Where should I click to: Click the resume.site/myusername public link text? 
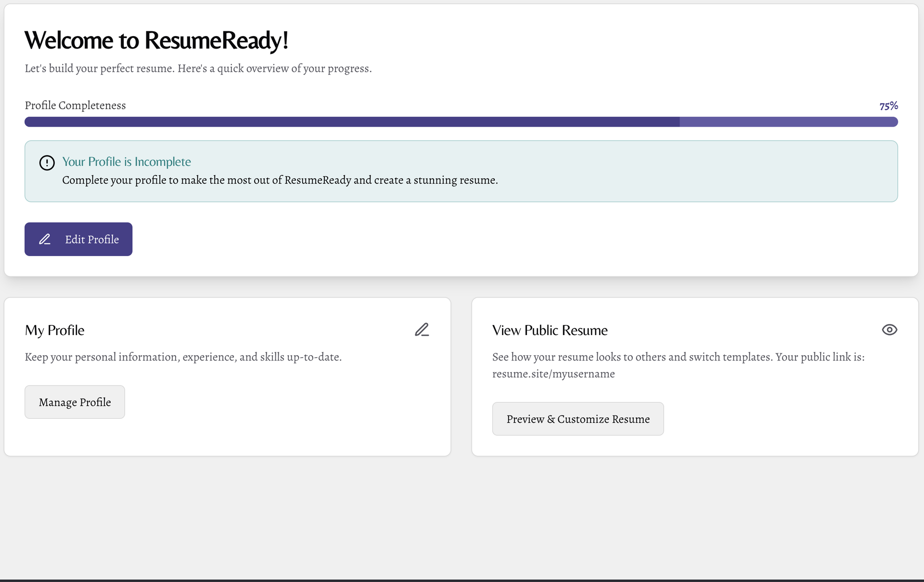[553, 374]
